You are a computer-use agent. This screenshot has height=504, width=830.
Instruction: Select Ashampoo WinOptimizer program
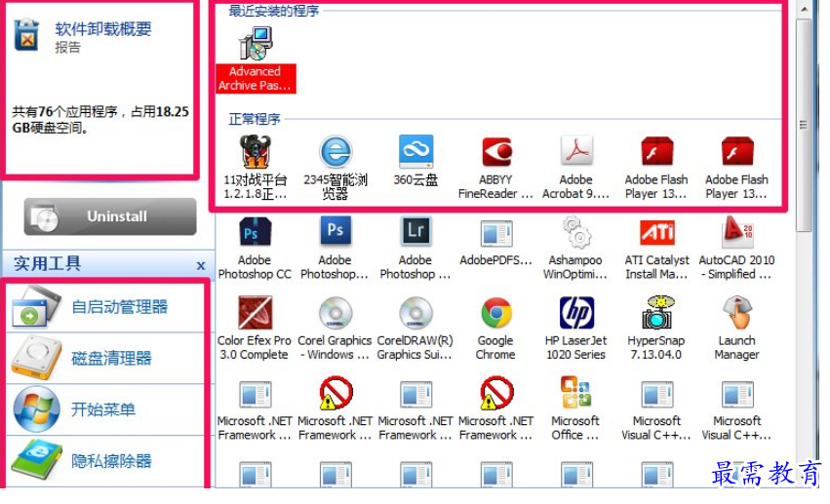[575, 248]
